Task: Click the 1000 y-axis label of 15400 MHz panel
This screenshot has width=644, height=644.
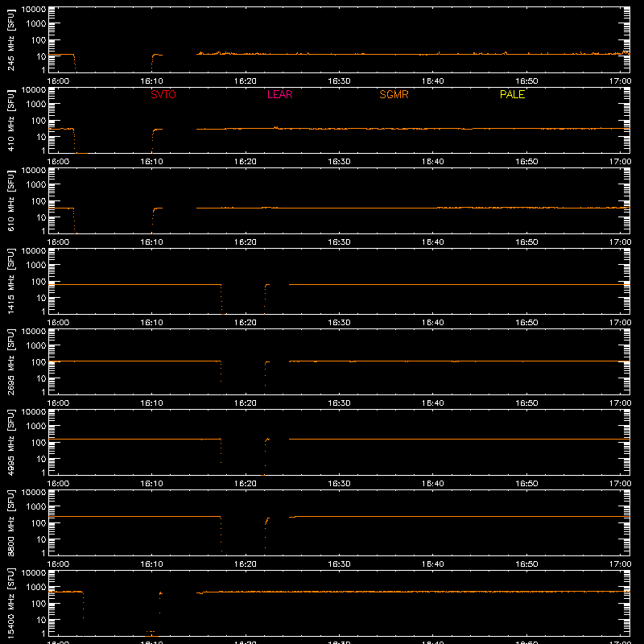Action: coord(36,588)
